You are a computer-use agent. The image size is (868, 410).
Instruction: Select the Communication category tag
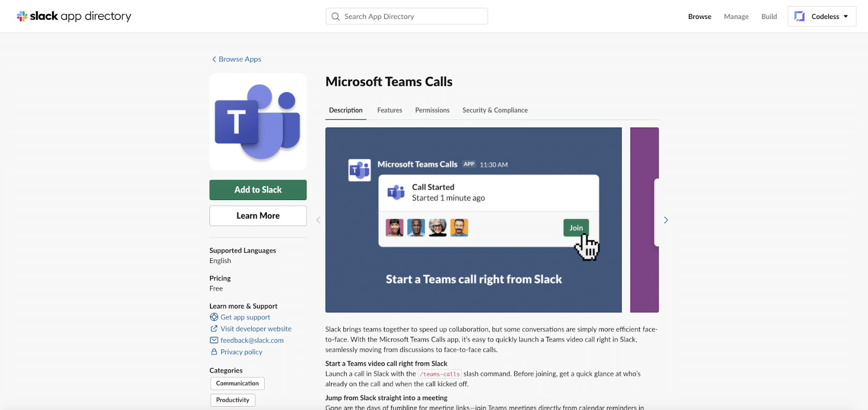[x=238, y=383]
